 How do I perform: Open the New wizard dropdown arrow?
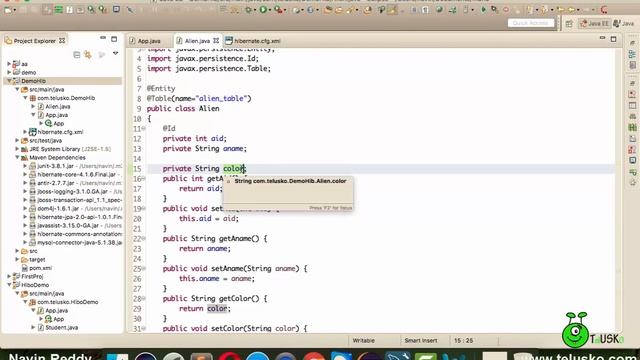click(14, 10)
